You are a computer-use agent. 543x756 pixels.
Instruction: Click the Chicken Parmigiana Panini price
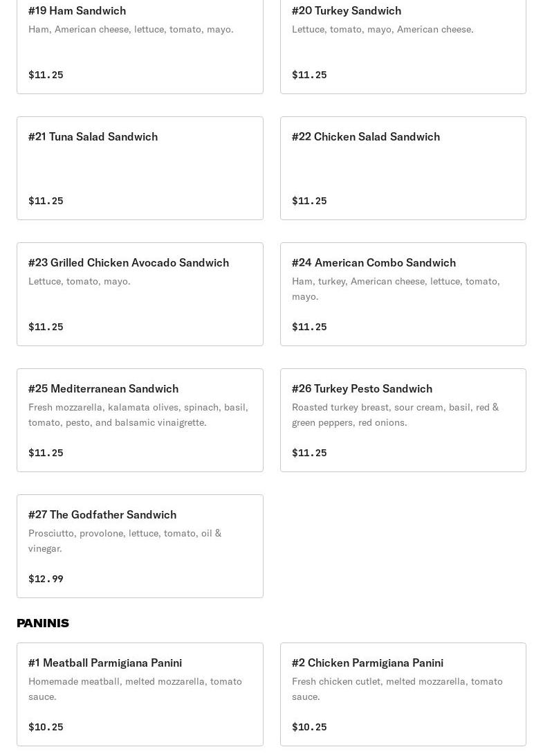tap(309, 727)
